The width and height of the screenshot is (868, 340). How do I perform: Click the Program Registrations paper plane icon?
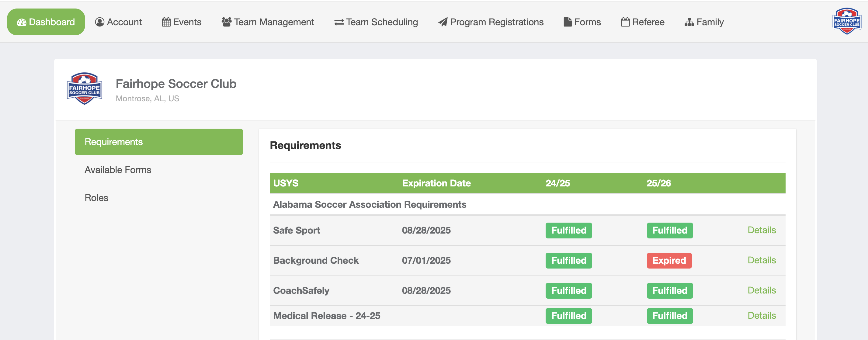click(x=443, y=22)
